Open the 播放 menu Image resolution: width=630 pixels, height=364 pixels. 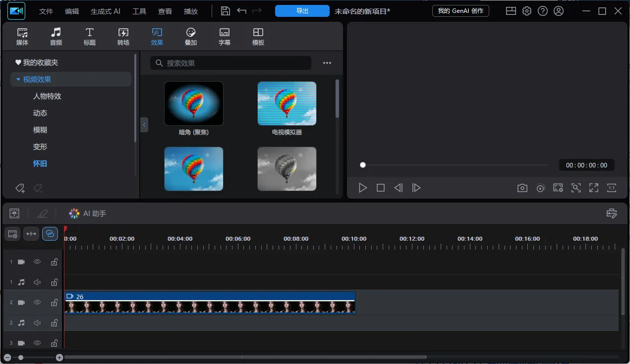(191, 11)
